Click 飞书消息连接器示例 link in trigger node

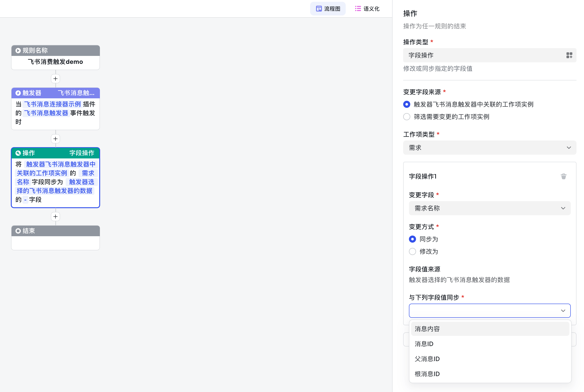tap(52, 104)
